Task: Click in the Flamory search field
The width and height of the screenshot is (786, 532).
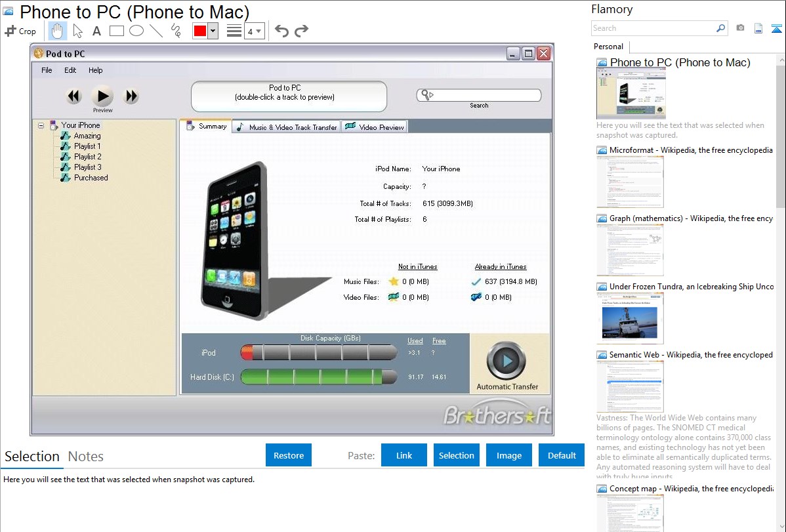Action: [x=653, y=28]
